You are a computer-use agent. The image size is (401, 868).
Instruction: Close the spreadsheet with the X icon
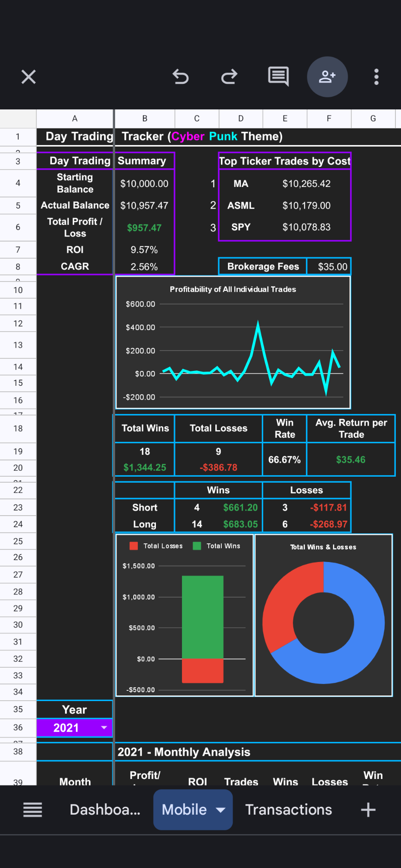pyautogui.click(x=29, y=77)
